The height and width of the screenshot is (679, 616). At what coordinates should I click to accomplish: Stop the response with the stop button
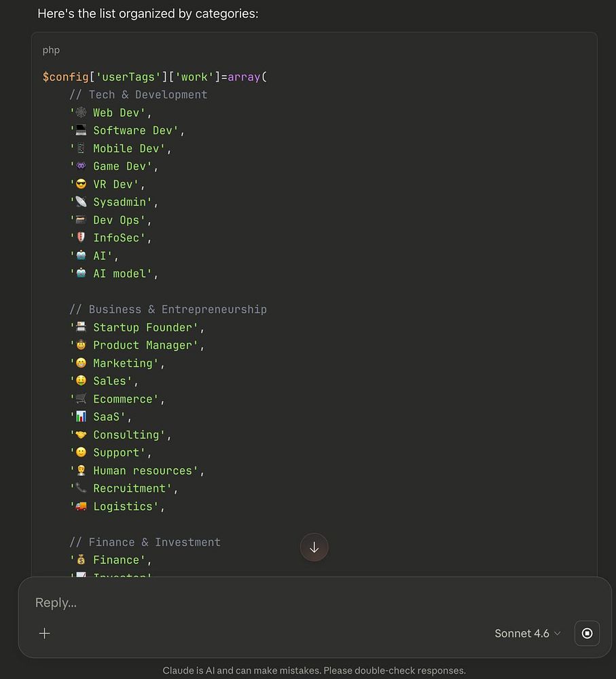pos(587,634)
